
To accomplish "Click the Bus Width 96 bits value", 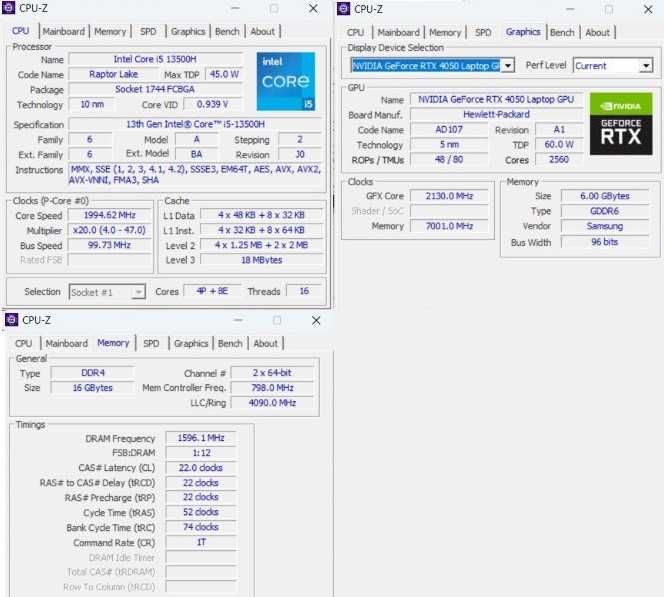I will point(605,242).
